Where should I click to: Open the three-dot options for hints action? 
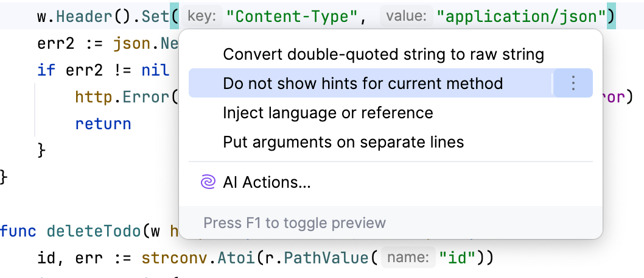pos(573,84)
